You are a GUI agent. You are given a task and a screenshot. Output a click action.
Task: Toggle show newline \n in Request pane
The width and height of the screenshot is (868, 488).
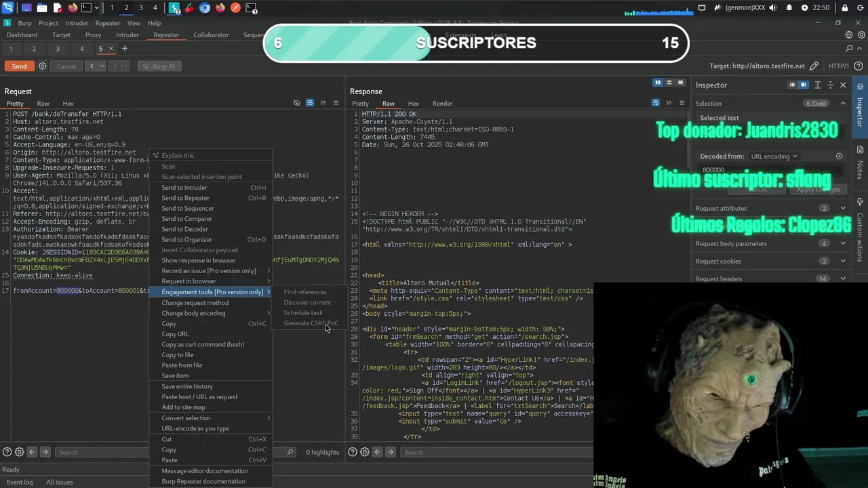click(x=323, y=103)
